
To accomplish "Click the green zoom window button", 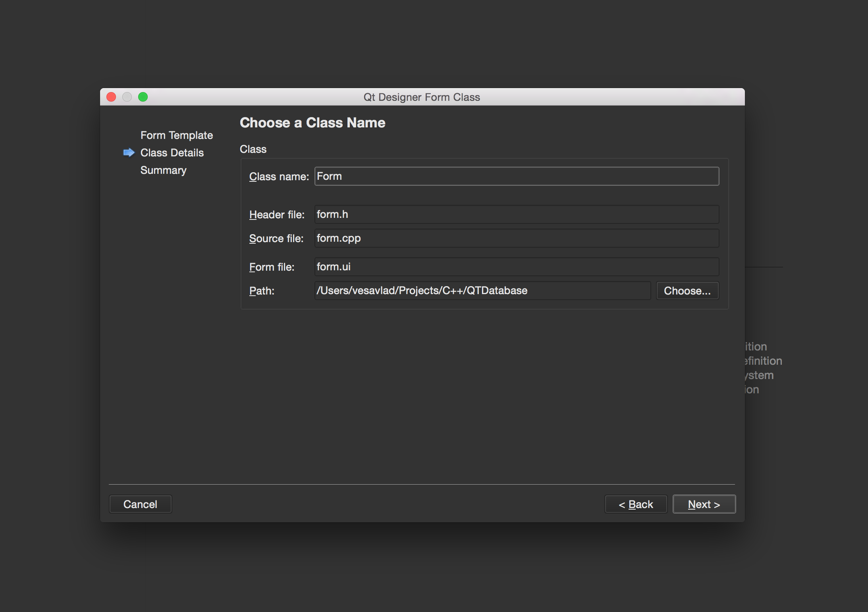I will [143, 97].
